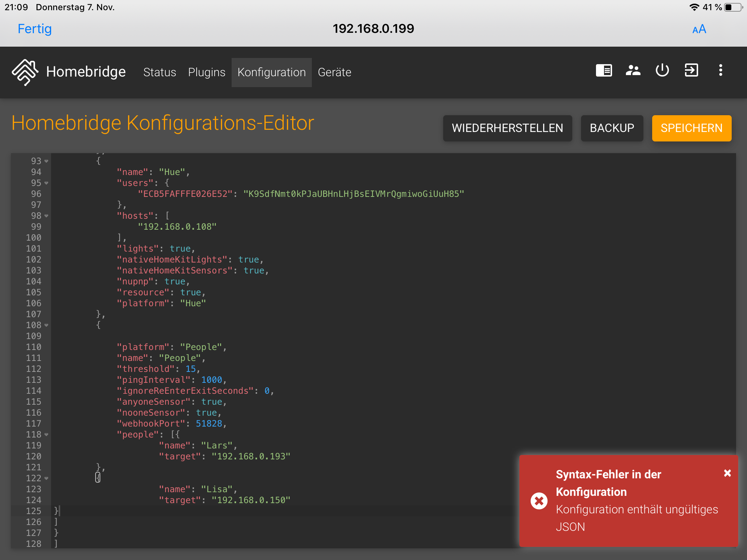Click the logout arrow icon

point(691,70)
